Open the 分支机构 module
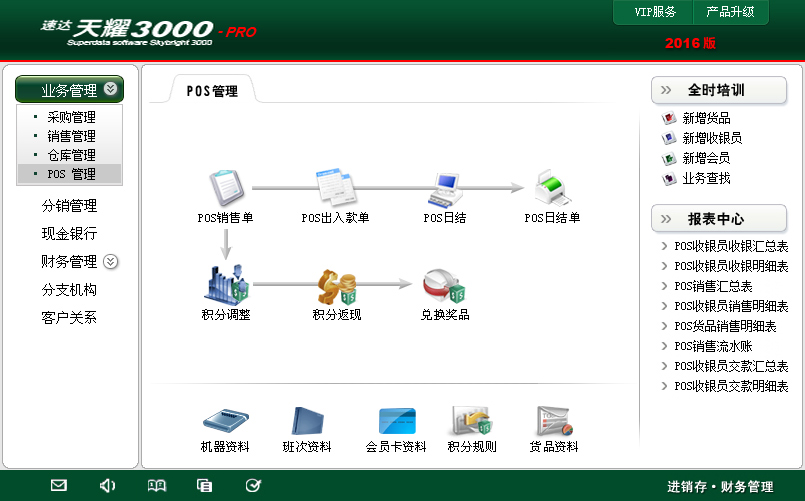 click(69, 290)
